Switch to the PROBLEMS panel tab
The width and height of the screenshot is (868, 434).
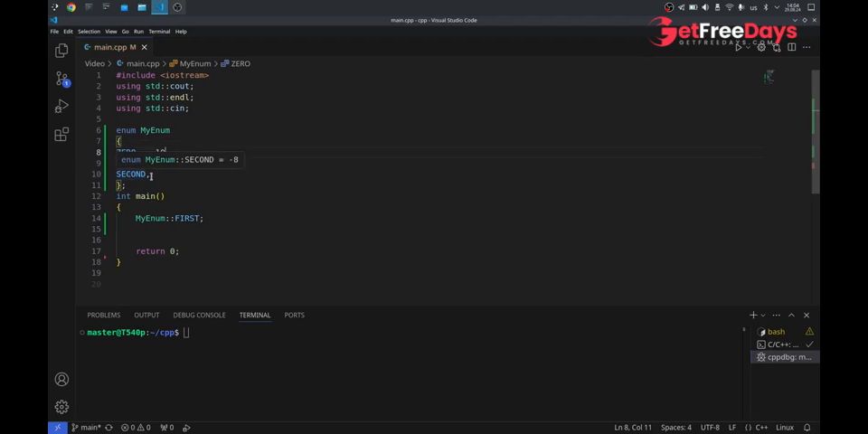point(103,315)
